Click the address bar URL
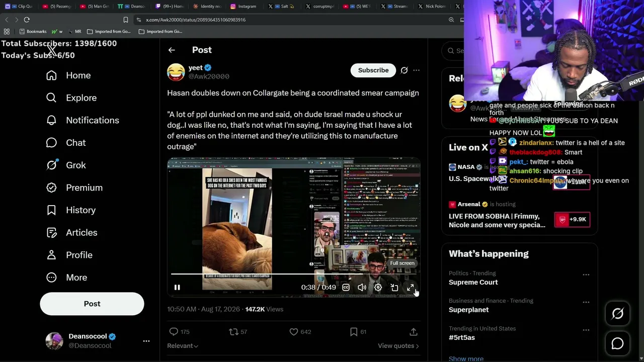 click(196, 20)
